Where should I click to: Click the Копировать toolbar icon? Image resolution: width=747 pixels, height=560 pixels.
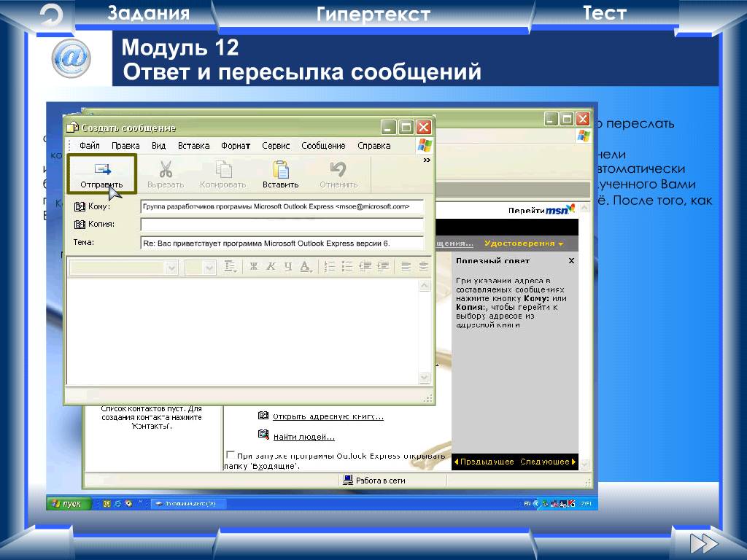pyautogui.click(x=223, y=169)
